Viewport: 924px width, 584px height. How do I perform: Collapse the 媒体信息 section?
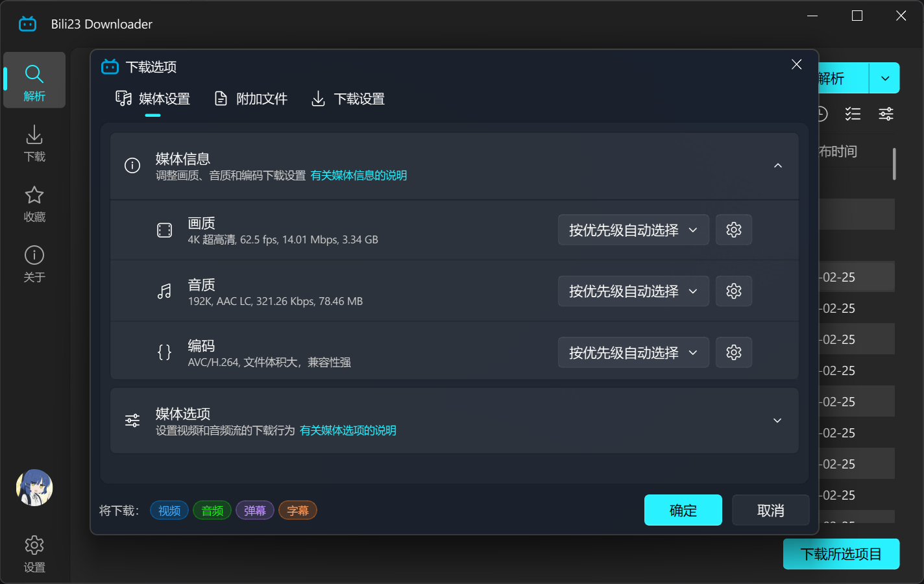778,165
